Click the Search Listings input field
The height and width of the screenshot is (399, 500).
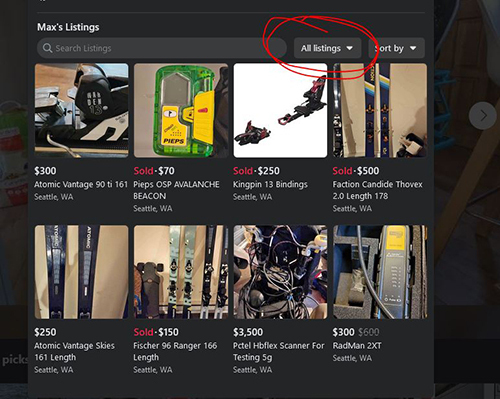click(162, 48)
